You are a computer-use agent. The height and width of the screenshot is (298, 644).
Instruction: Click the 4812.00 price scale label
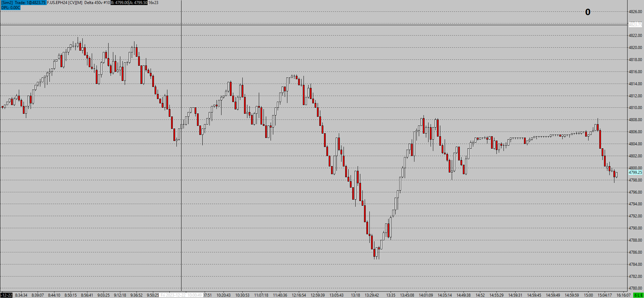pyautogui.click(x=635, y=96)
